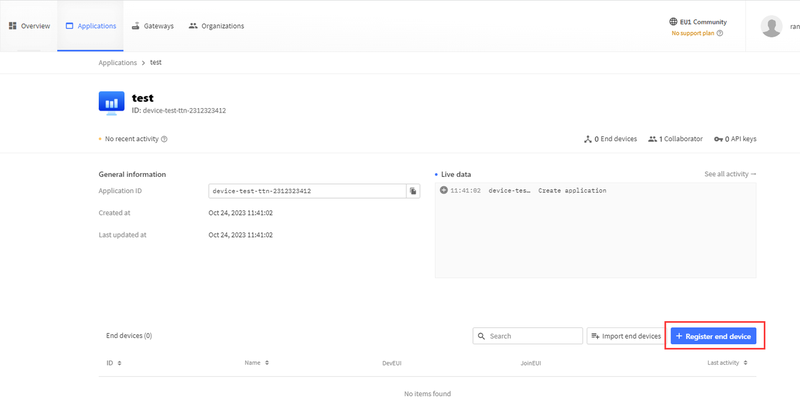Click the copy Application ID icon

(x=412, y=190)
